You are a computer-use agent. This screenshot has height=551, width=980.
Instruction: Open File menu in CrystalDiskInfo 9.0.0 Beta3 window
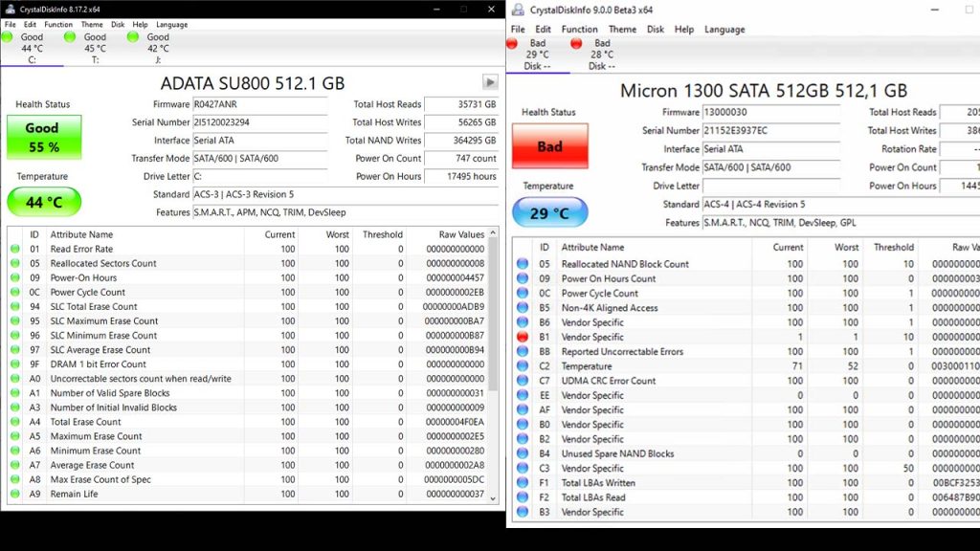coord(518,30)
